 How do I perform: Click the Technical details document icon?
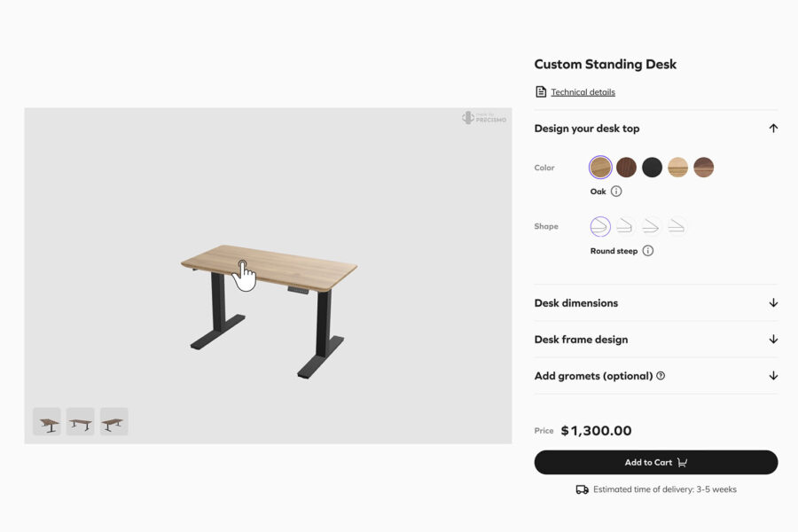tap(539, 91)
